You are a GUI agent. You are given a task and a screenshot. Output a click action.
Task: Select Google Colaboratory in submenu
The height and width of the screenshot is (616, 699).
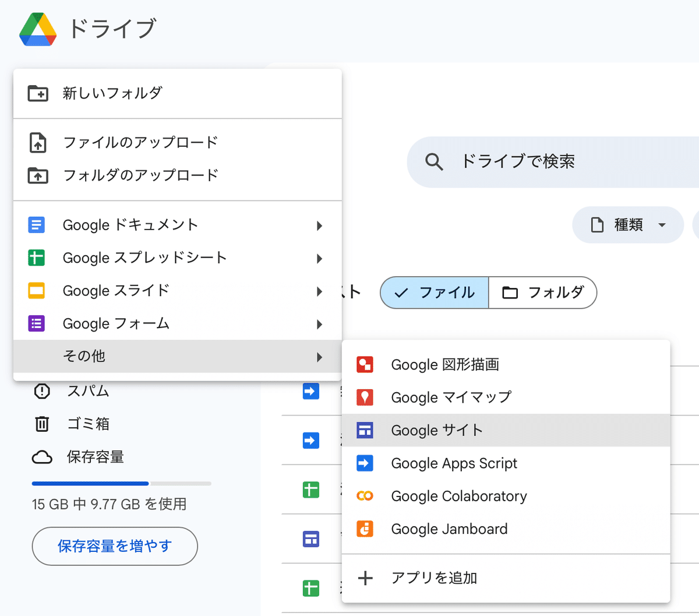(506, 496)
